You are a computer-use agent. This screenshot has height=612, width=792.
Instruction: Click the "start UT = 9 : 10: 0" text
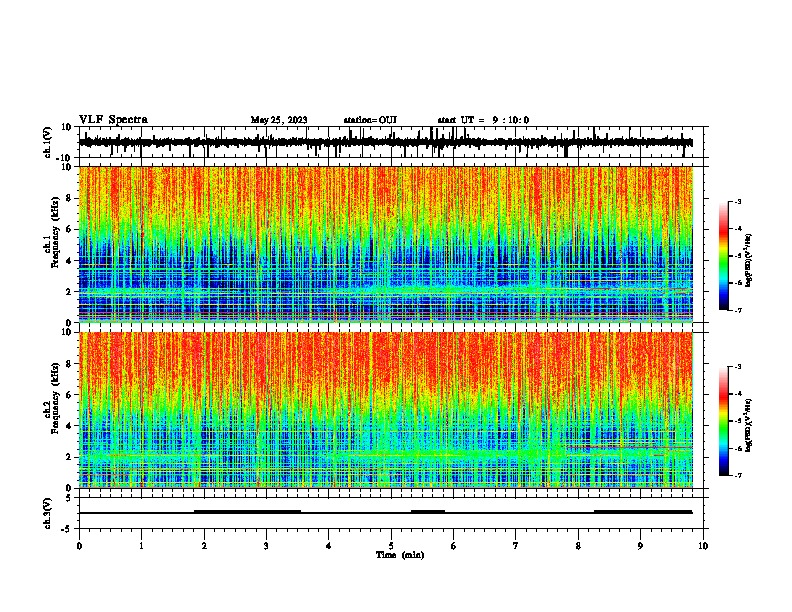tap(483, 120)
